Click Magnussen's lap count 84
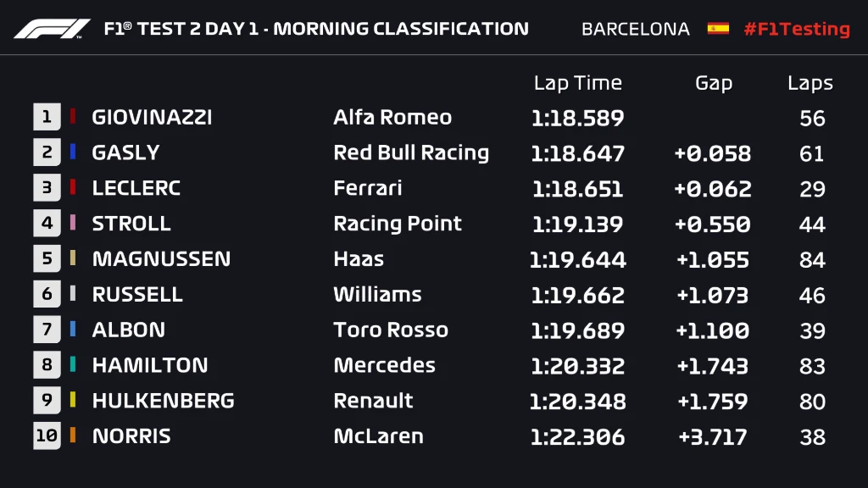This screenshot has height=488, width=868. click(812, 259)
